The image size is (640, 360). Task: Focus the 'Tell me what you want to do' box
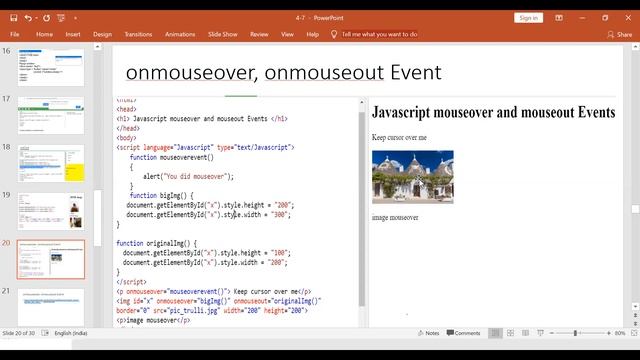[380, 34]
